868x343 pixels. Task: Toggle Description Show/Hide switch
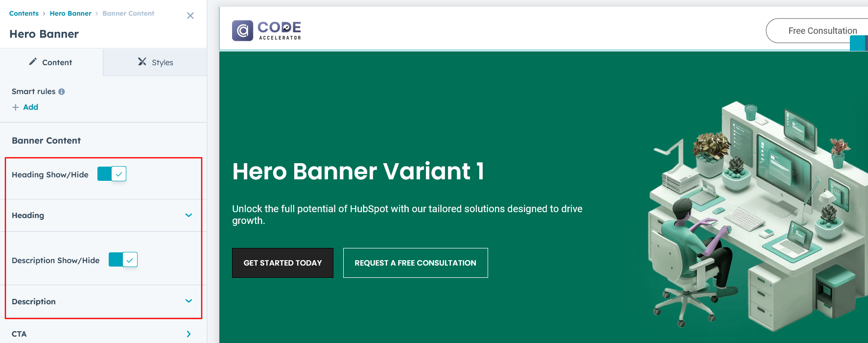click(123, 260)
